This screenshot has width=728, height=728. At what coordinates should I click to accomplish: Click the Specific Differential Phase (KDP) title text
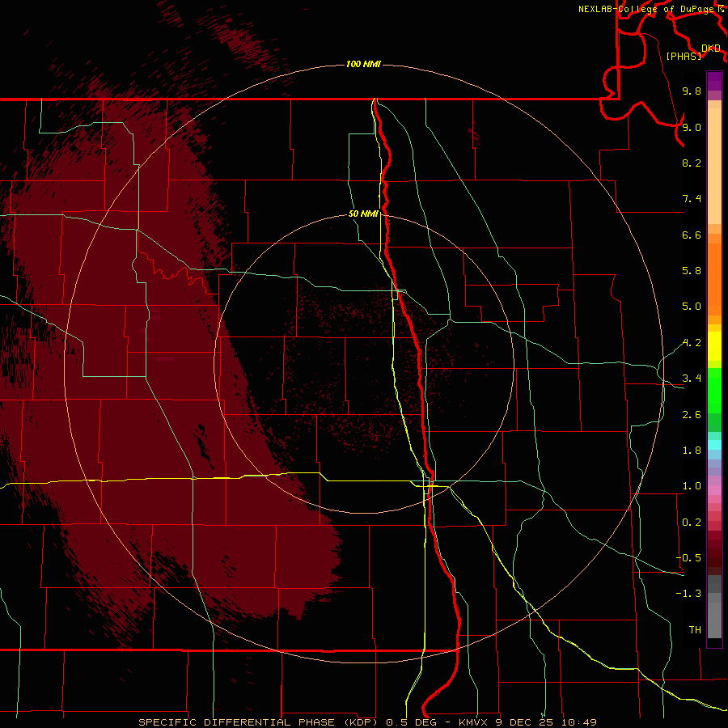pyautogui.click(x=260, y=722)
